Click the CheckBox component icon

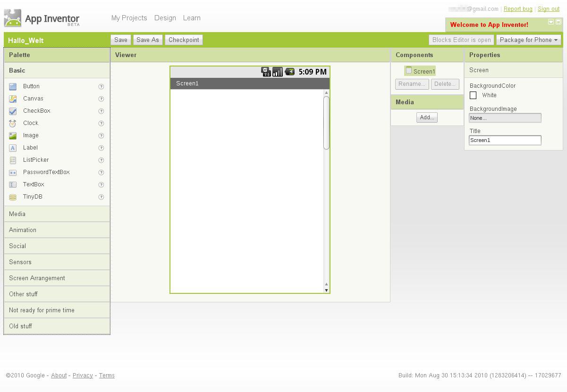(x=13, y=111)
